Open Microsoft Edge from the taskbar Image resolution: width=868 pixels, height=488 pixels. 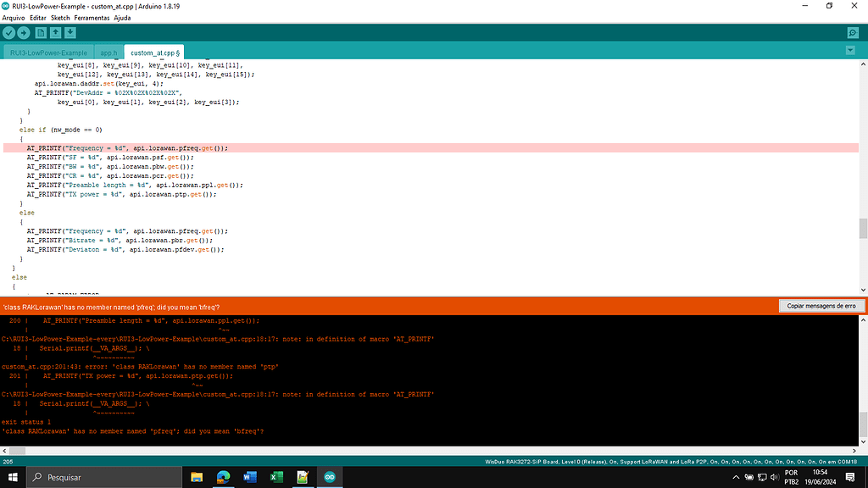point(223,478)
